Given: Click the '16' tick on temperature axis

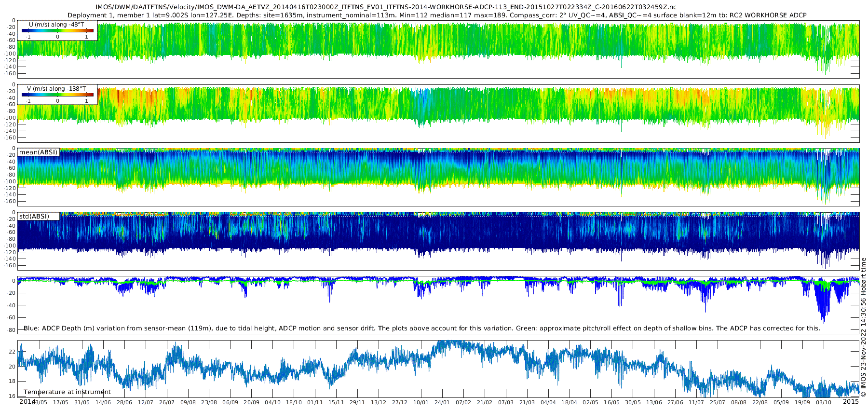Looking at the screenshot, I should [13, 396].
